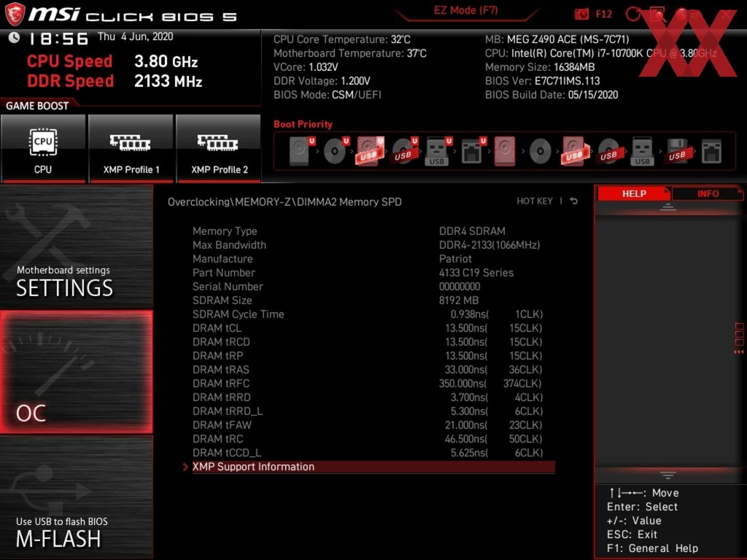Click the BIOS Ver: E7C71IMS.113 text
Image resolution: width=747 pixels, height=560 pixels.
tap(542, 81)
